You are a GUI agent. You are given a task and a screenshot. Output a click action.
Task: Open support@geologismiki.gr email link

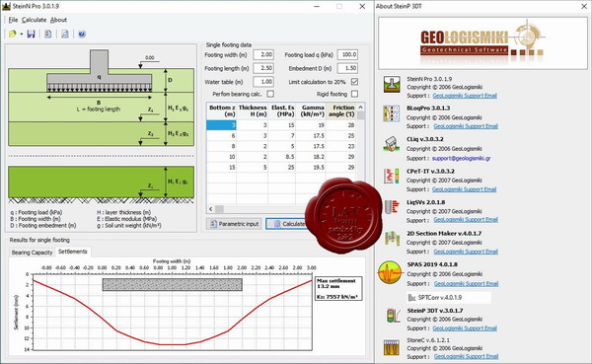(462, 158)
